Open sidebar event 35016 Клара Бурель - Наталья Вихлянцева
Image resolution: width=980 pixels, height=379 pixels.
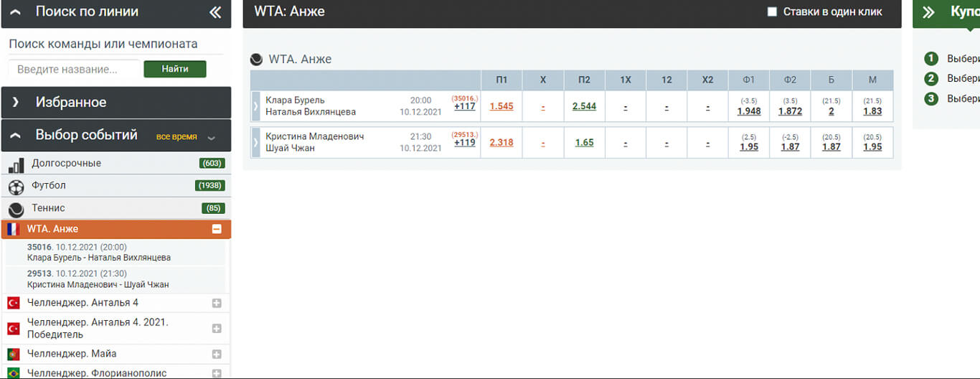(x=116, y=252)
